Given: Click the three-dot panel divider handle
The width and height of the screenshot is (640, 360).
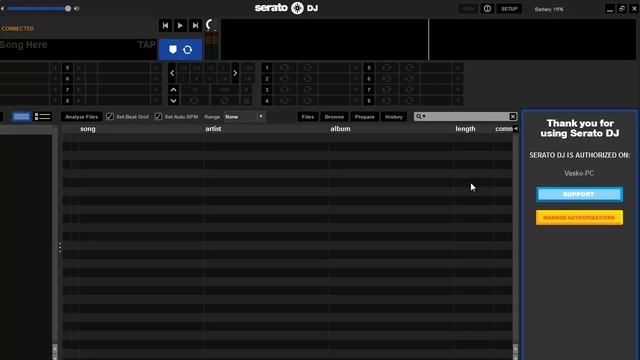Looking at the screenshot, I should point(60,247).
